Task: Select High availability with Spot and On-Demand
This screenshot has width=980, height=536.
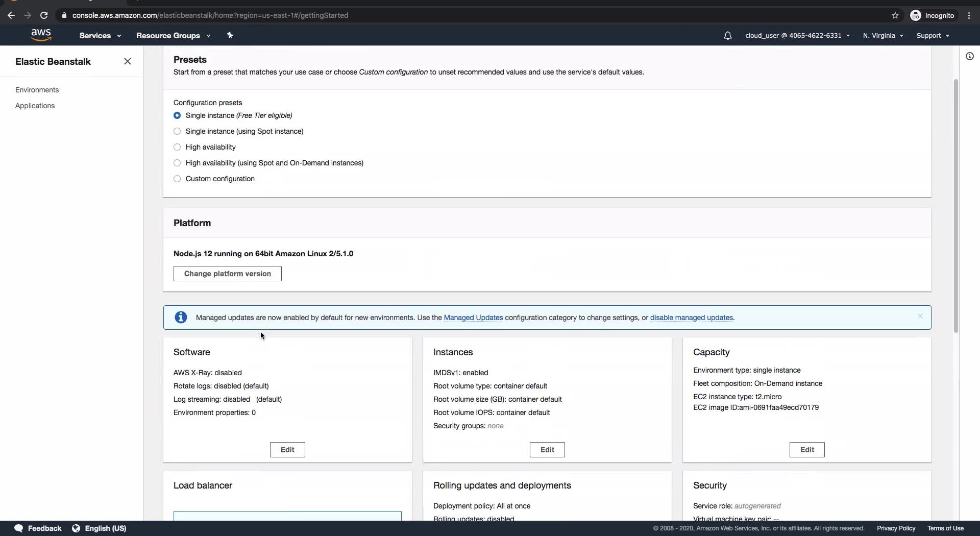Action: tap(177, 163)
